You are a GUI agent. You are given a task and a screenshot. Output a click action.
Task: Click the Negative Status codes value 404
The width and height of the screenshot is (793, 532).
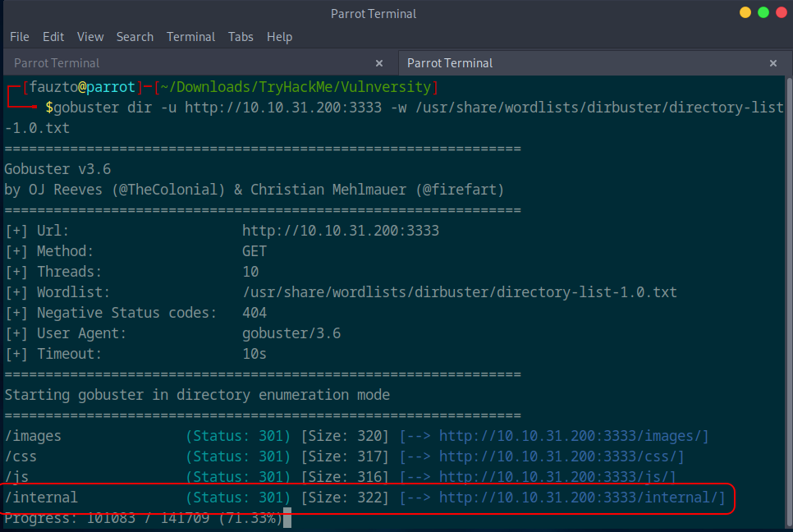254,313
